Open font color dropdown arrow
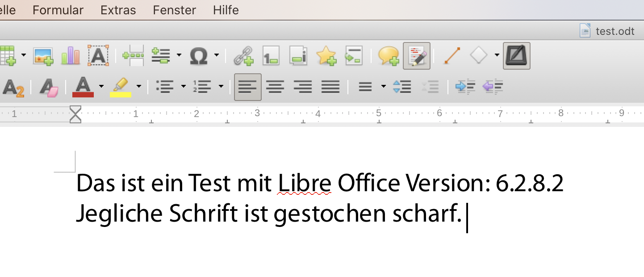This screenshot has height=277, width=644. [x=101, y=86]
